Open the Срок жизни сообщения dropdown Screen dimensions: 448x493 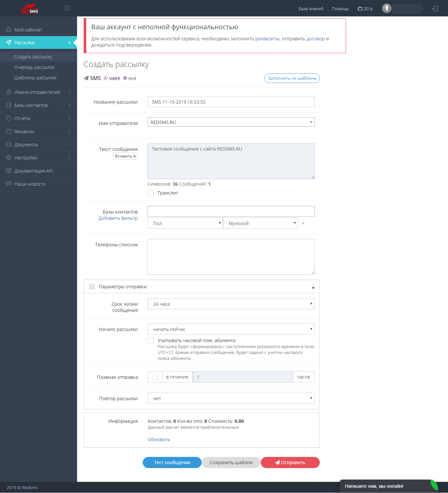pos(231,304)
